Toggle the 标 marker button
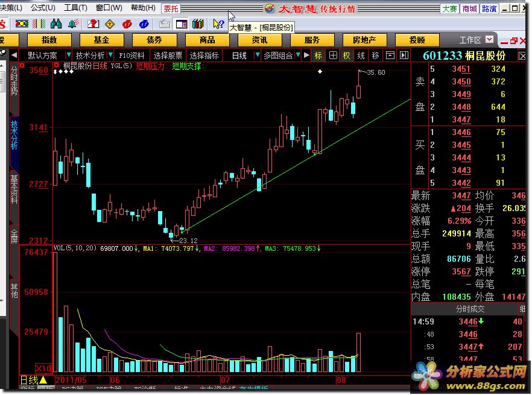This screenshot has width=532, height=395. pos(318,55)
